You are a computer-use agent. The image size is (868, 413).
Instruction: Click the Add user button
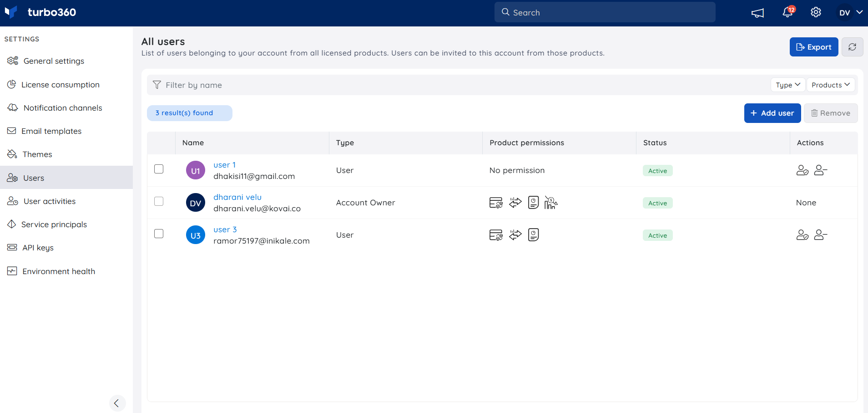point(772,113)
